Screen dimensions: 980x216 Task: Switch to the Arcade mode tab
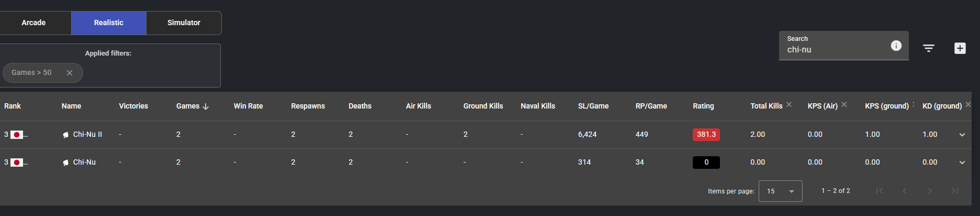(33, 23)
